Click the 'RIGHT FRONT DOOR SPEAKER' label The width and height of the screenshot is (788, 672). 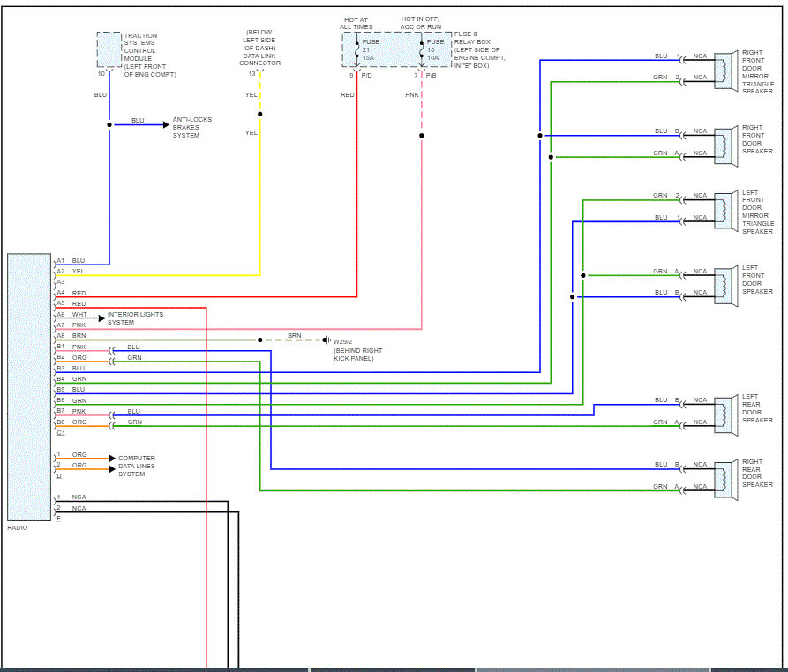tap(757, 139)
